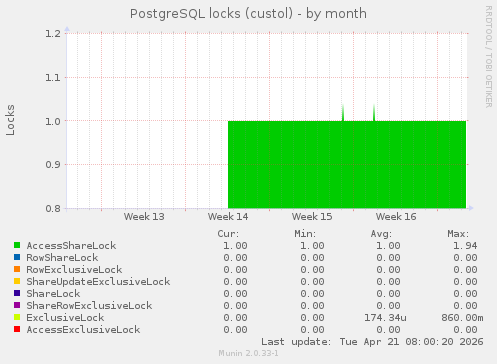Viewport: 497px width, 364px height.
Task: Click the purple ShareRowExclusiveLock color swatch
Action: click(17, 305)
